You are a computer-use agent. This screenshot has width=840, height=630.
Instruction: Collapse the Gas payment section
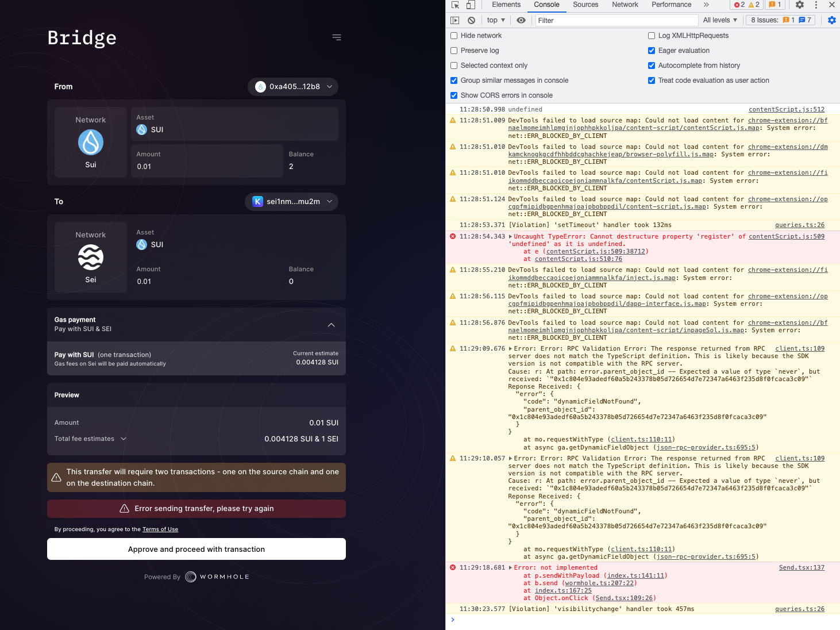(x=331, y=324)
